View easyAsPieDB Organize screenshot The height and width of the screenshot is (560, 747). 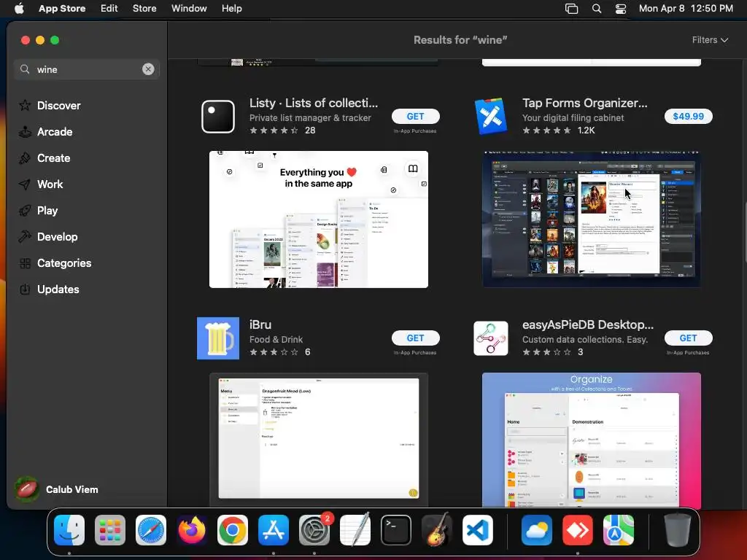pos(591,439)
